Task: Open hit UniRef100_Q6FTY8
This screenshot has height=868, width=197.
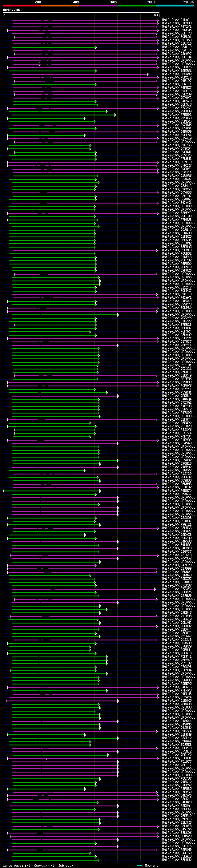Action: click(x=177, y=33)
